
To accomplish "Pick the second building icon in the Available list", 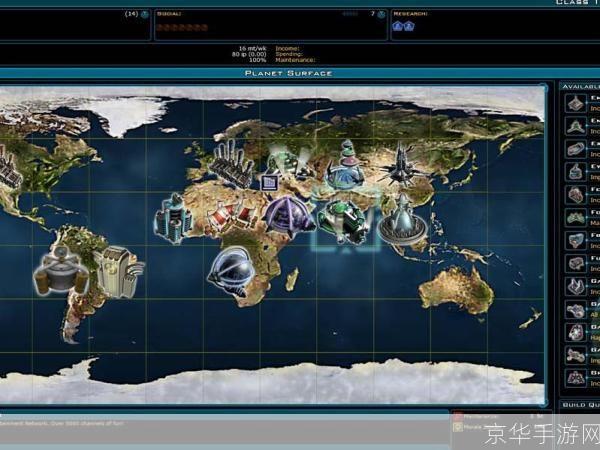I will (x=576, y=126).
